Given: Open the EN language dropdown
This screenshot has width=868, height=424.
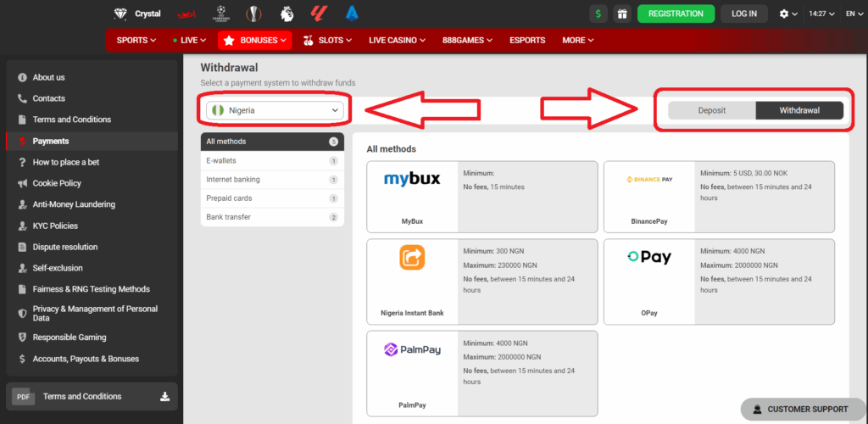Looking at the screenshot, I should tap(853, 14).
